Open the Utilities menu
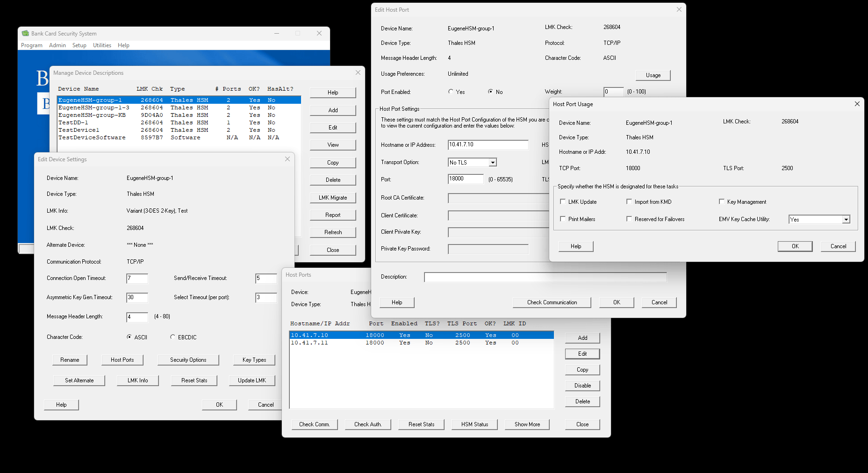868x473 pixels. [102, 45]
